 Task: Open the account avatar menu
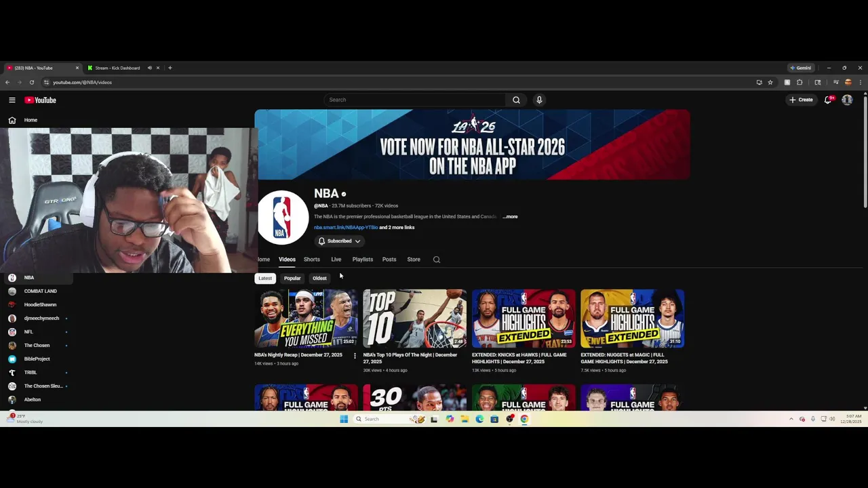pos(847,100)
